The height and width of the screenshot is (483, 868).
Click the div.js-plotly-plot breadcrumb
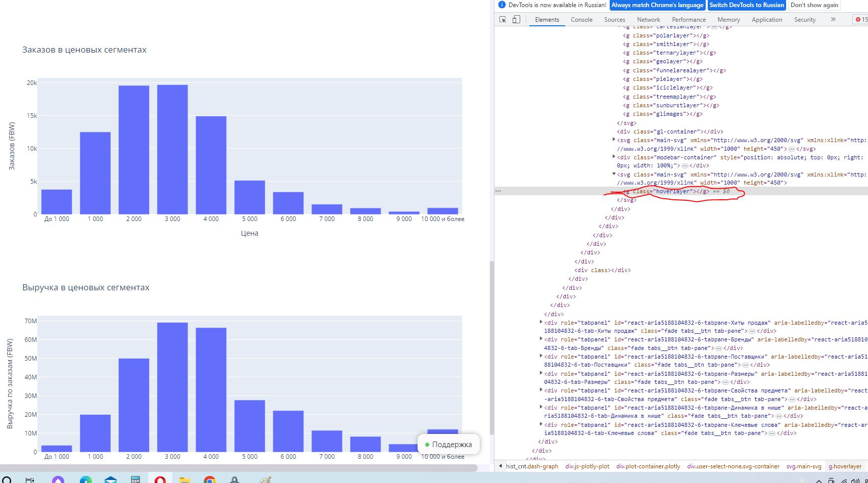pos(587,466)
